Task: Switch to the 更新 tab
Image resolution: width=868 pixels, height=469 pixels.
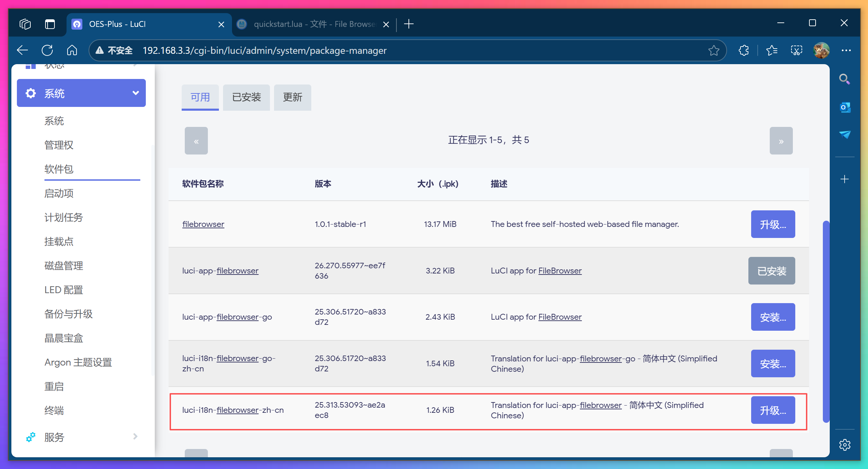Action: pyautogui.click(x=292, y=97)
